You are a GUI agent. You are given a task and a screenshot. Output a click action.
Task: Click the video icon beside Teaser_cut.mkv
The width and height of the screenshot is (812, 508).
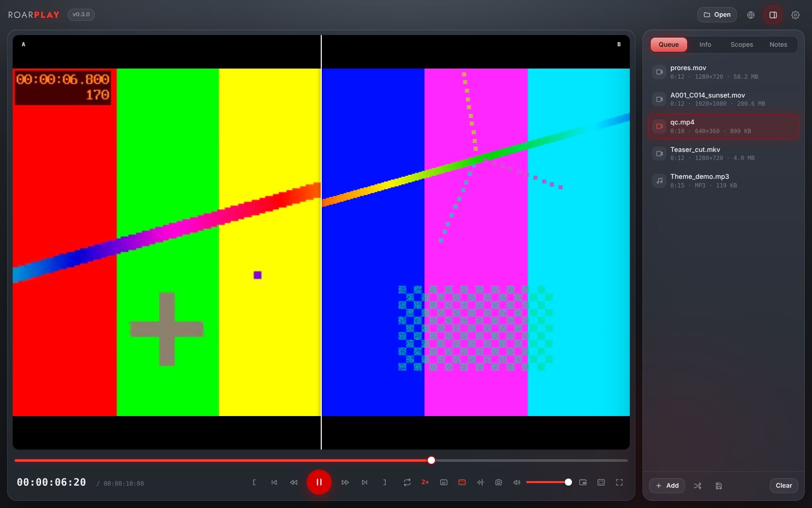click(659, 153)
